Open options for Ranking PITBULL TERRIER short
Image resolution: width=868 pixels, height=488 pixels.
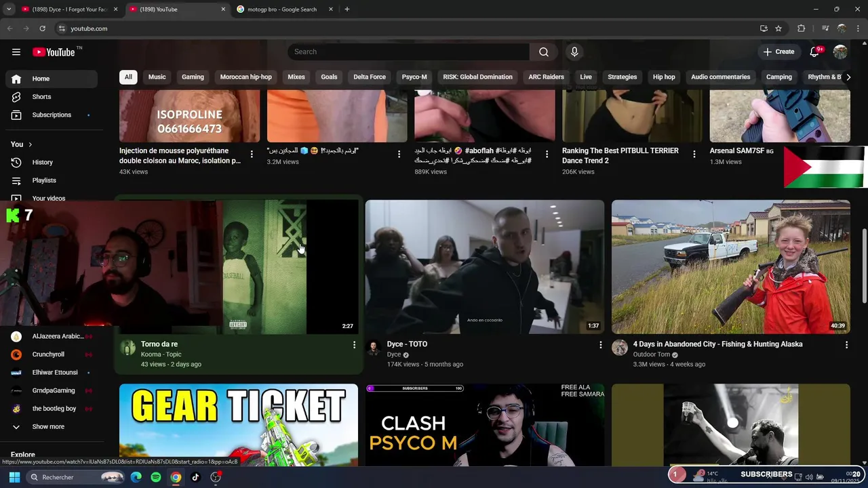pyautogui.click(x=694, y=155)
